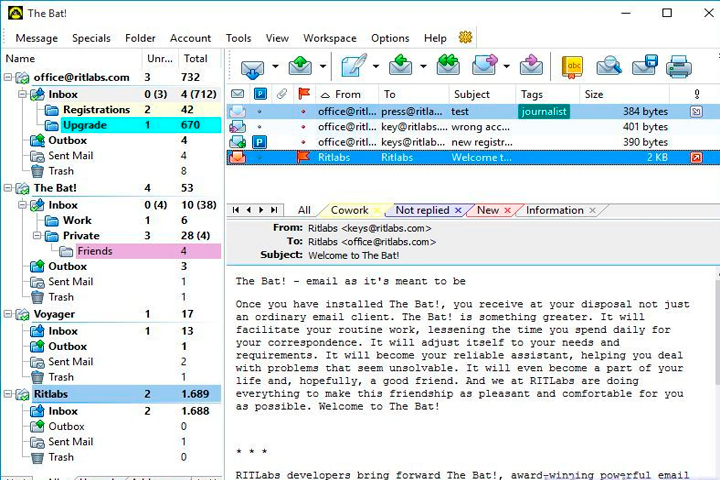The width and height of the screenshot is (720, 480).
Task: Sort messages by the Subject column header
Action: pos(472,94)
